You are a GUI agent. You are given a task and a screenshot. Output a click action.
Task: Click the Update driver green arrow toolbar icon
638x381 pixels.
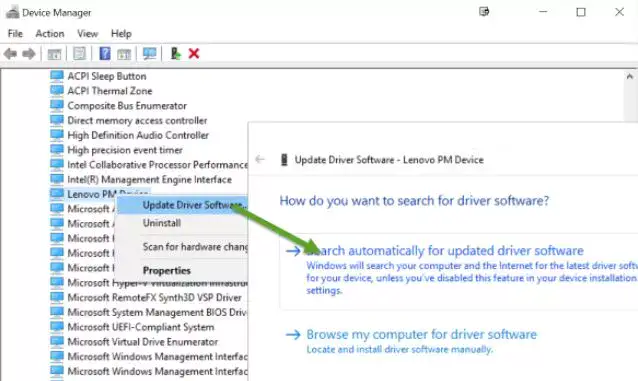point(175,53)
